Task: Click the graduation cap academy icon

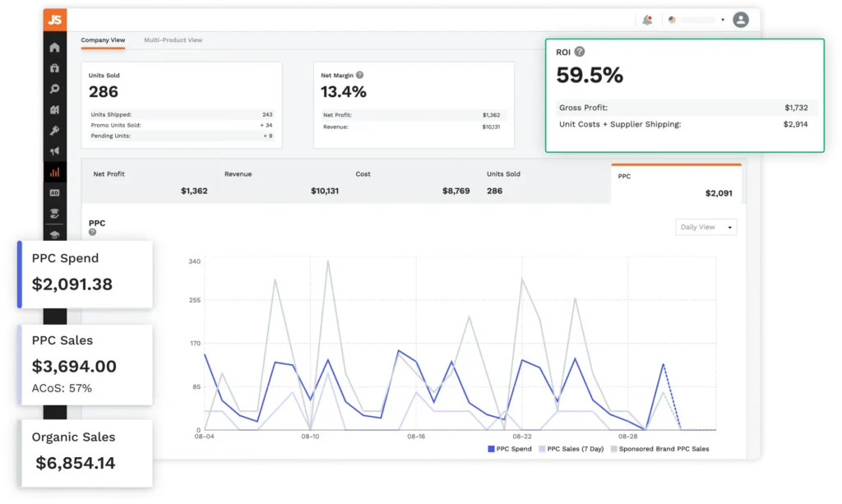Action: pos(54,236)
